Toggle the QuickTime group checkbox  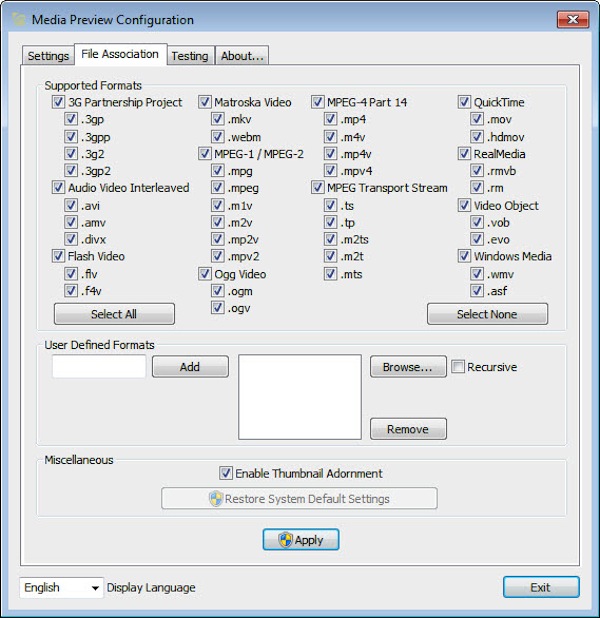click(x=464, y=102)
